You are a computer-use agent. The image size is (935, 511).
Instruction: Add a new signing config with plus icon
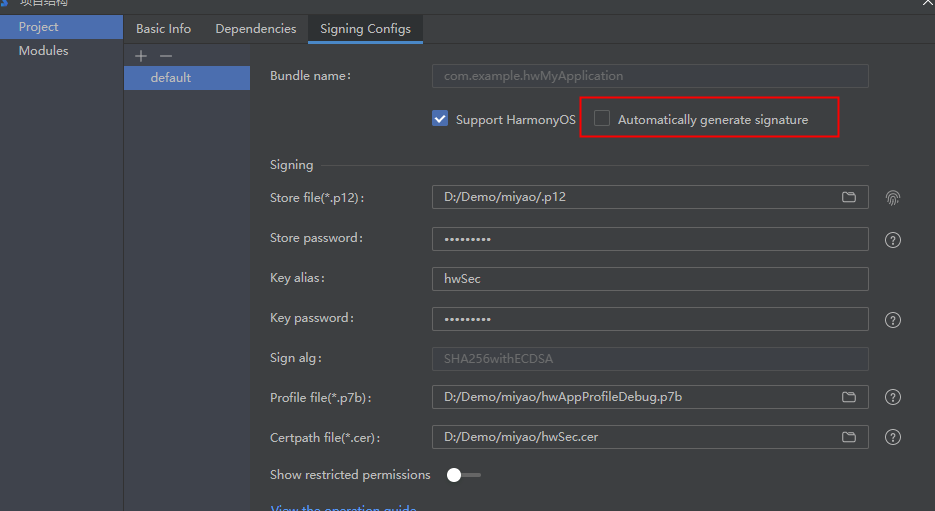[x=141, y=56]
